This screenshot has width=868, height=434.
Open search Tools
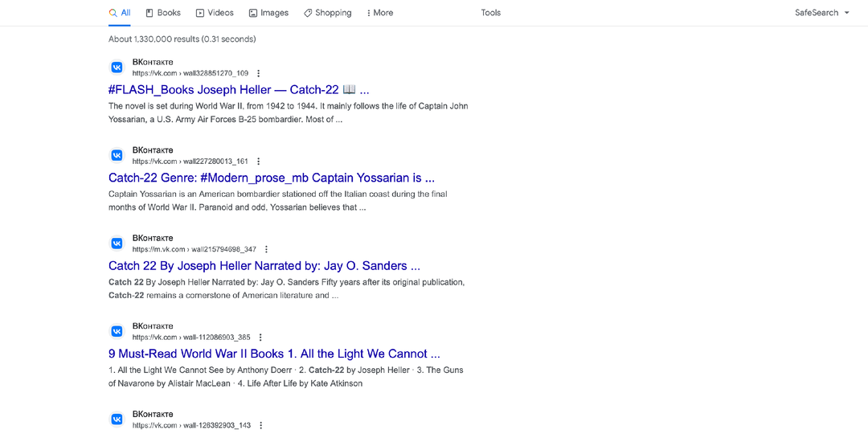tap(491, 13)
